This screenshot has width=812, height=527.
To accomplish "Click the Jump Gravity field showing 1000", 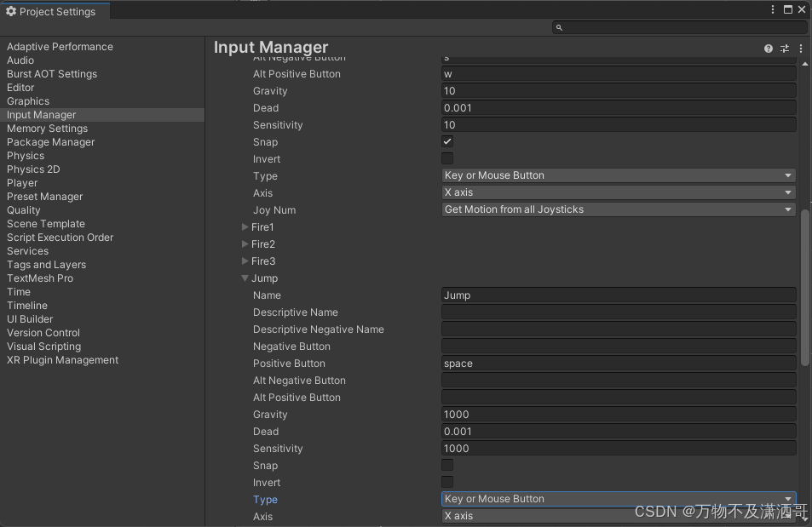I will [x=619, y=415].
